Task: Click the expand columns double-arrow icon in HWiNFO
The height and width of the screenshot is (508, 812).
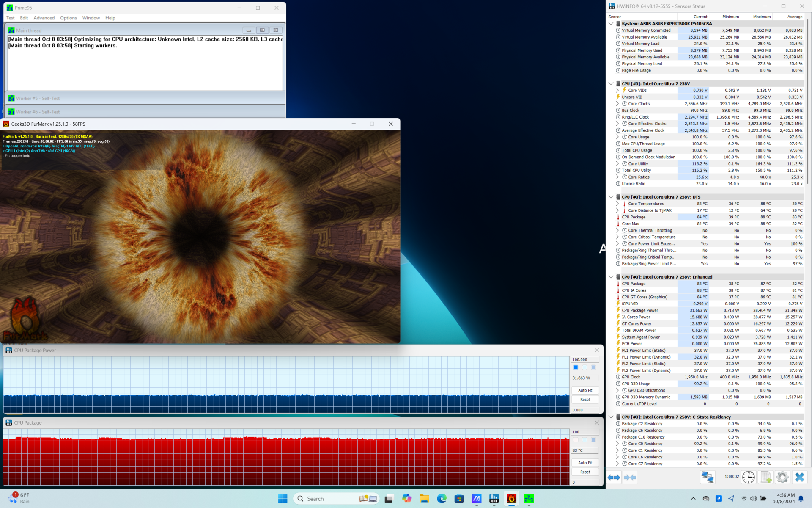Action: click(x=614, y=478)
